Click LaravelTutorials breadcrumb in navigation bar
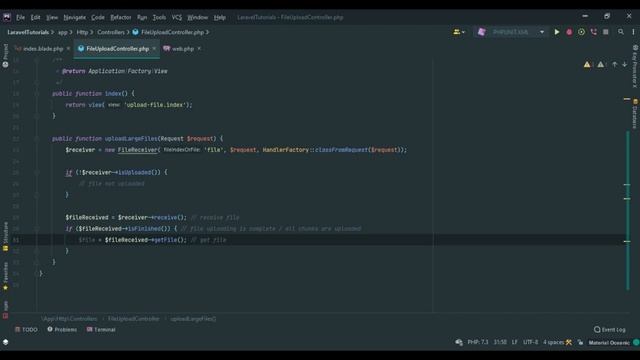The image size is (640, 360). pyautogui.click(x=28, y=32)
